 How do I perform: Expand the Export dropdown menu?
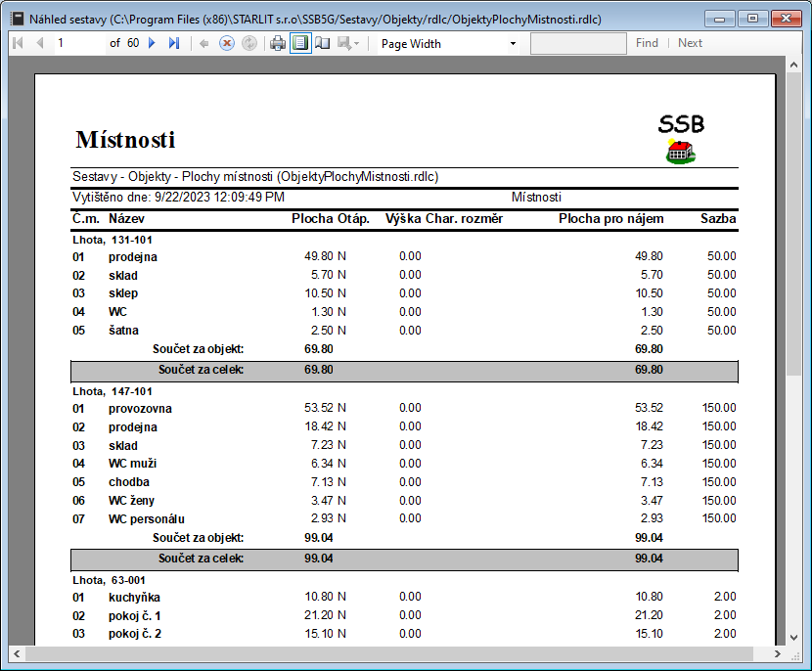349,43
